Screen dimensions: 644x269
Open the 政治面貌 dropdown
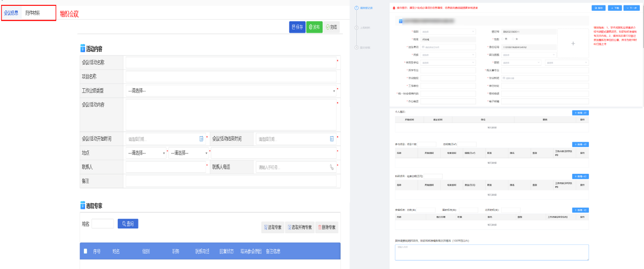coord(527,55)
